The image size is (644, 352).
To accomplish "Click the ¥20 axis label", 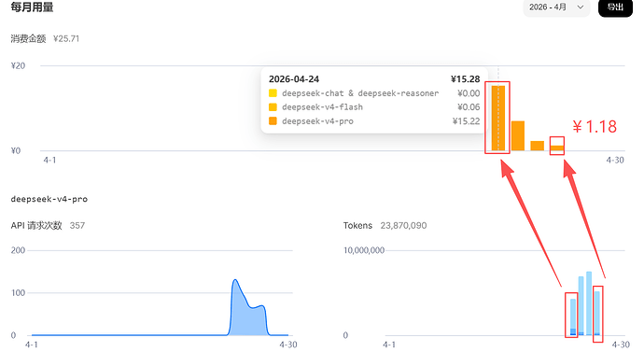I will [18, 65].
